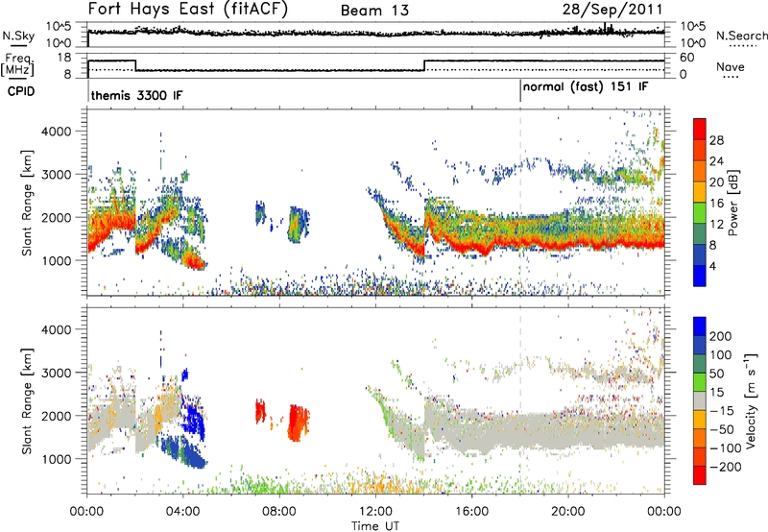Click the frequency step-up line near 14:00
Screen dimensions: 768x532
click(x=424, y=65)
